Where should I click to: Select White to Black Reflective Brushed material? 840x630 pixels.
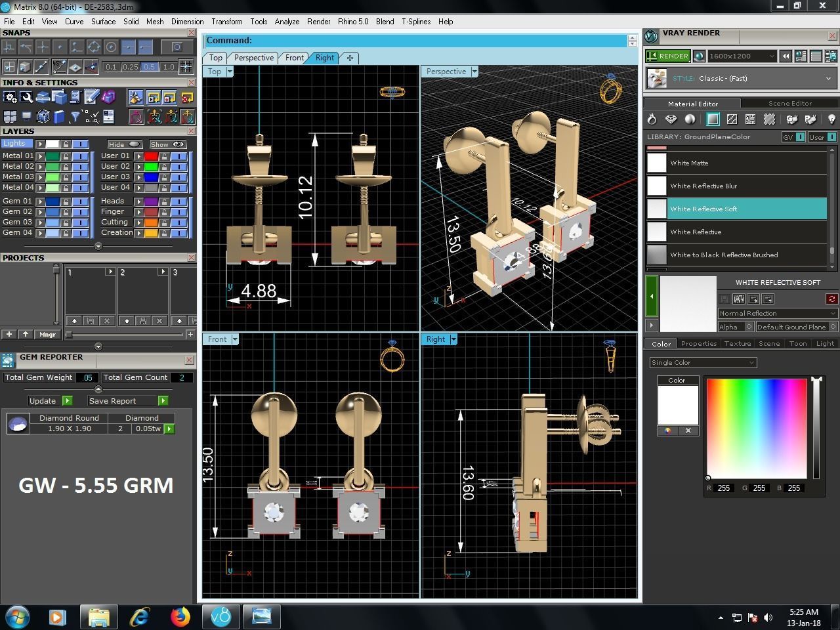736,255
